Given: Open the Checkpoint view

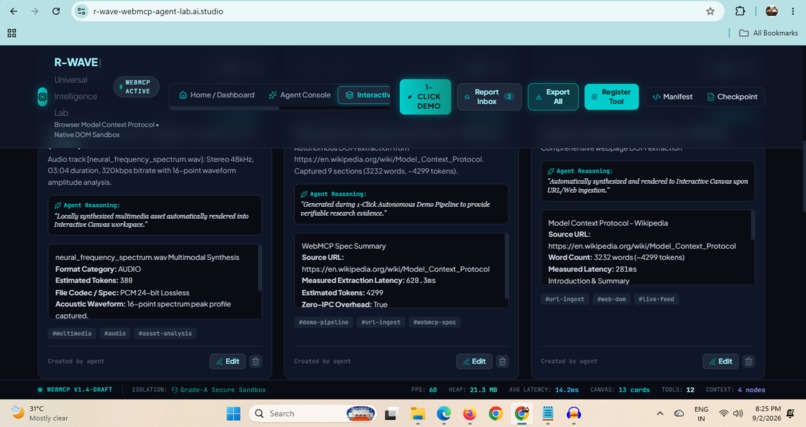Looking at the screenshot, I should click(x=732, y=97).
